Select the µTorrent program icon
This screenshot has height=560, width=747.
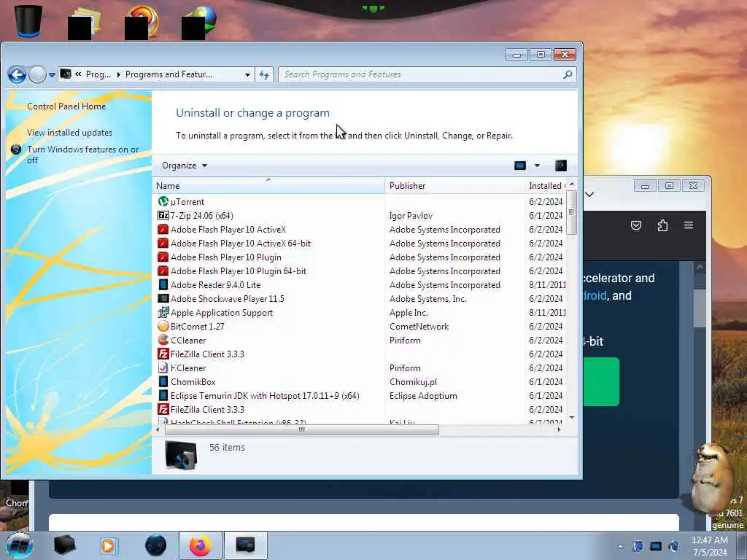[163, 202]
